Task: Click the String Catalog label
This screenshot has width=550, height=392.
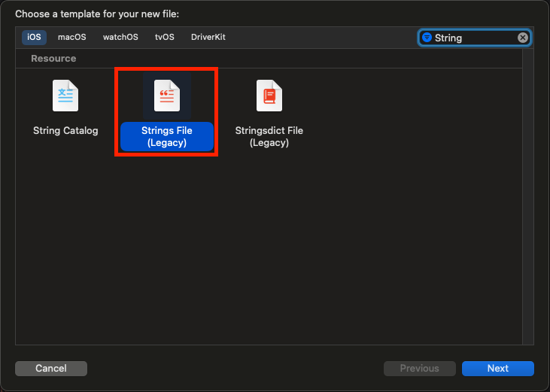Action: [65, 130]
